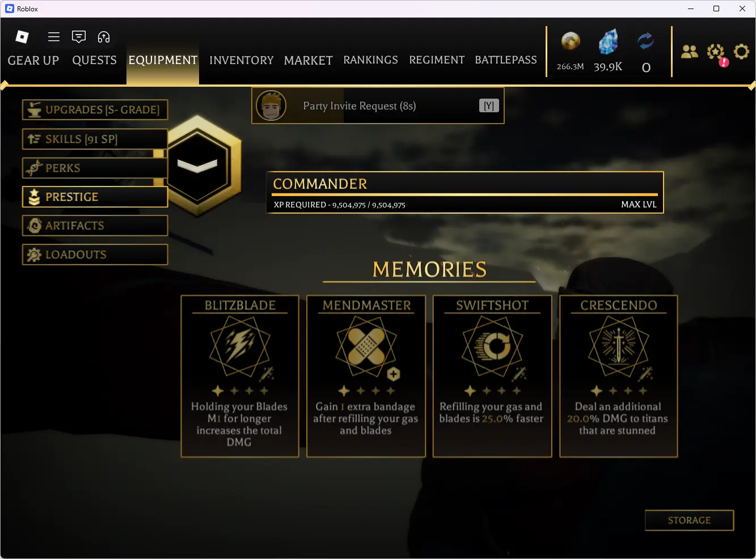The image size is (756, 559).
Task: Open the notification gear with alert badge
Action: click(716, 53)
